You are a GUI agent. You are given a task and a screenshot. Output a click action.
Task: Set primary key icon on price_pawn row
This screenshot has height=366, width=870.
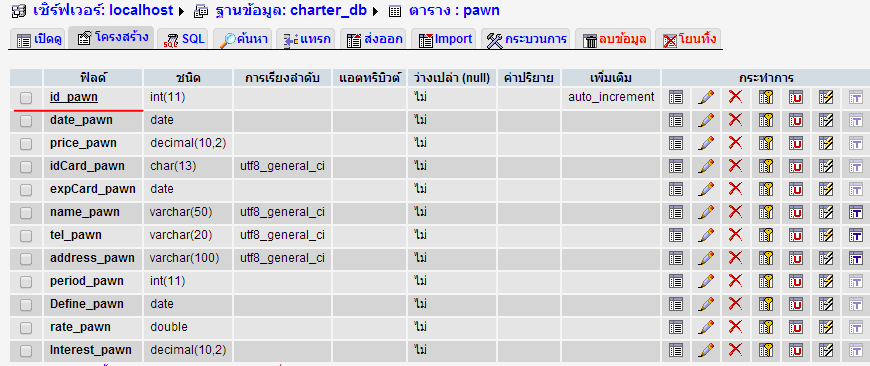(x=766, y=143)
